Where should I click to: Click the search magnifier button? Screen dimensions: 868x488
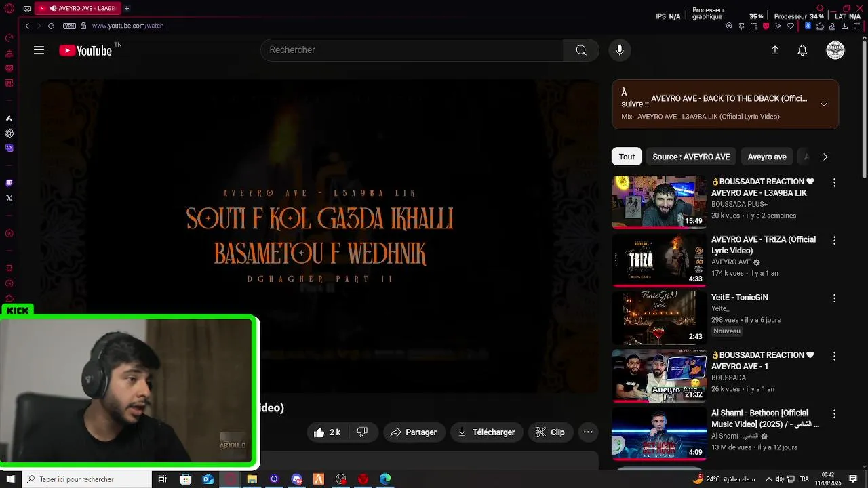coord(581,50)
